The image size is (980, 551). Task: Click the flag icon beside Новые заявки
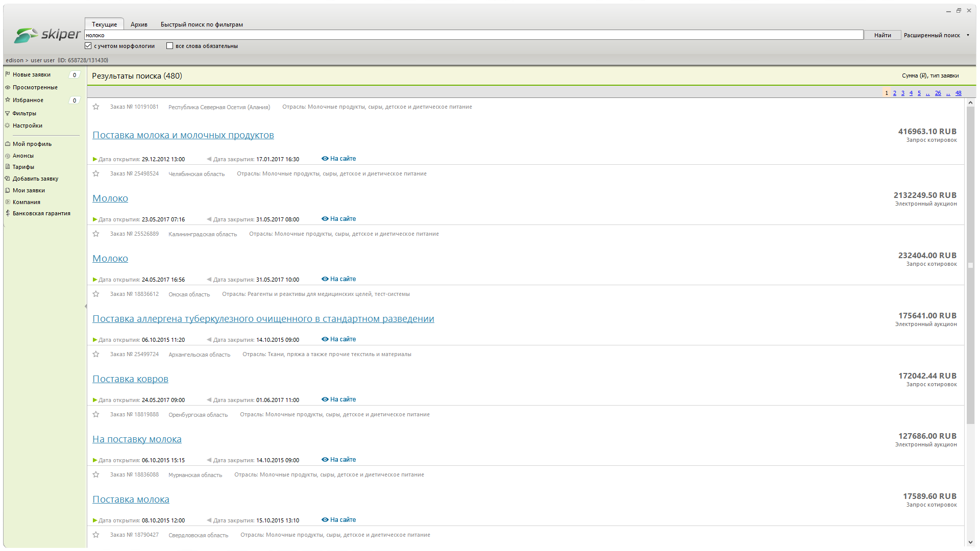pyautogui.click(x=8, y=74)
